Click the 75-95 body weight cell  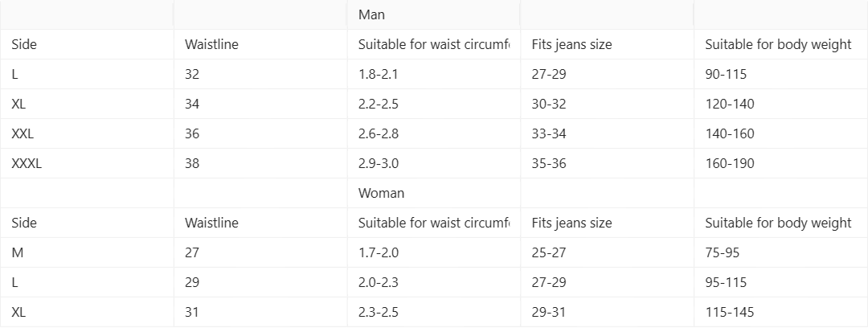[x=723, y=252]
